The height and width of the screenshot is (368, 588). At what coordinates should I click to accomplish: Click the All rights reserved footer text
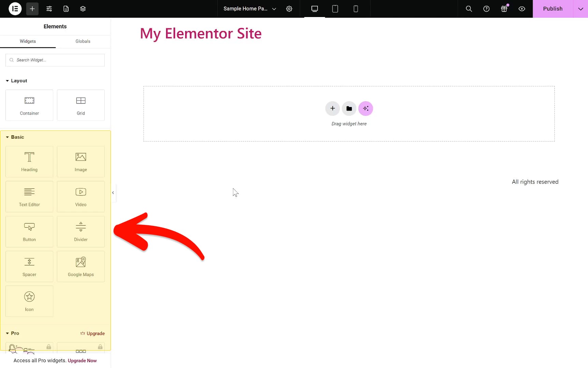(535, 182)
